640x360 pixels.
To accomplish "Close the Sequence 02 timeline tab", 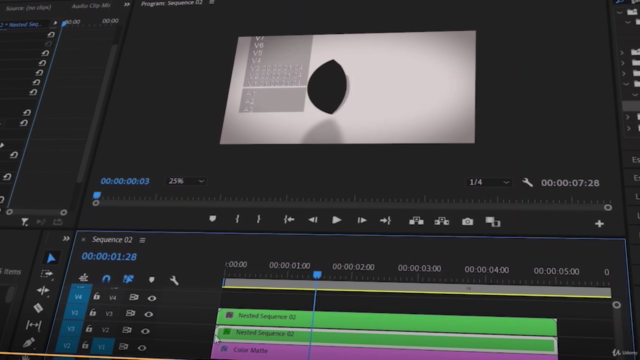I will tap(83, 240).
